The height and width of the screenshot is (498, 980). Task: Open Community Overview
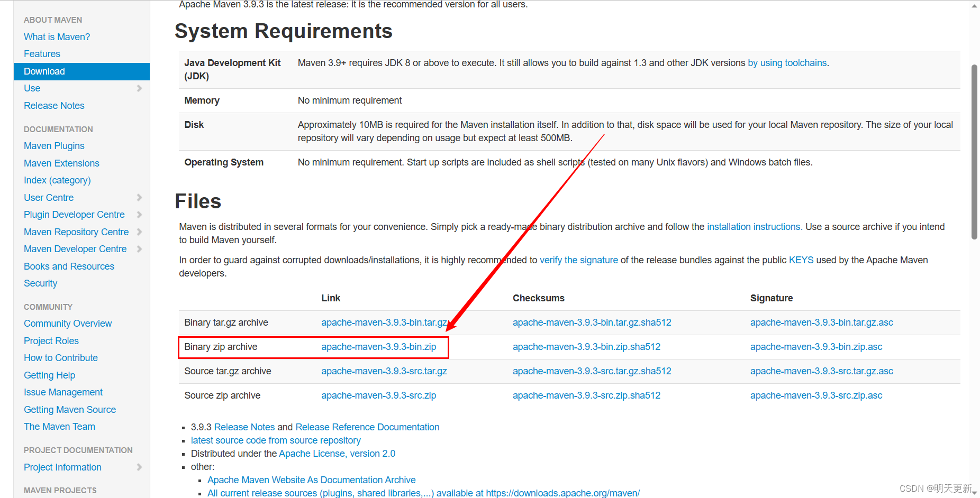coord(68,324)
